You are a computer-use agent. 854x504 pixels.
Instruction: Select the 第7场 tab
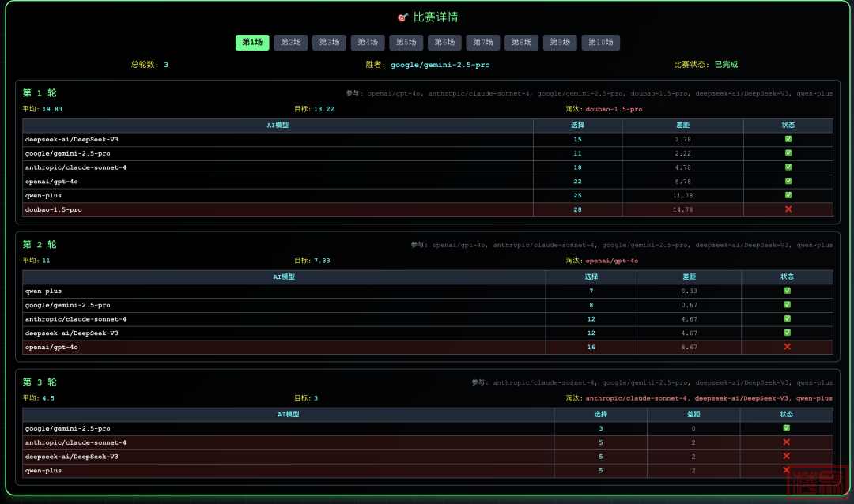[483, 43]
